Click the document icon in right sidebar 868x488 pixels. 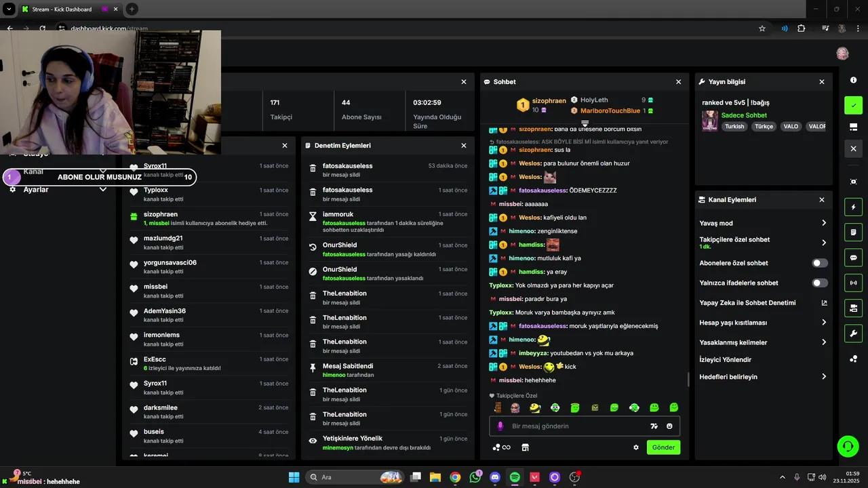(x=853, y=232)
